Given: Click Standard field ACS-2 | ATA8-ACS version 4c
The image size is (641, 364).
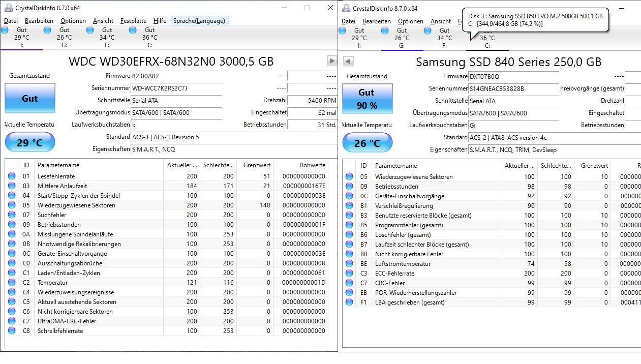Looking at the screenshot, I should click(554, 137).
